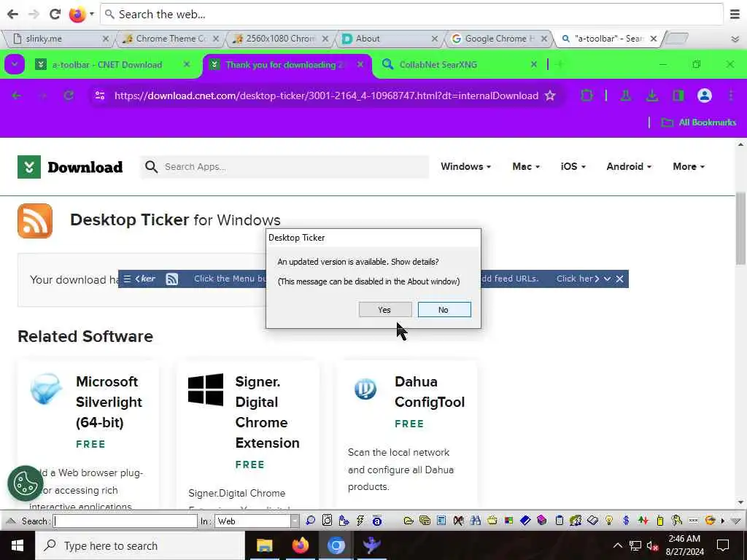Open Chrome profile avatar
The height and width of the screenshot is (560, 747).
(x=705, y=96)
